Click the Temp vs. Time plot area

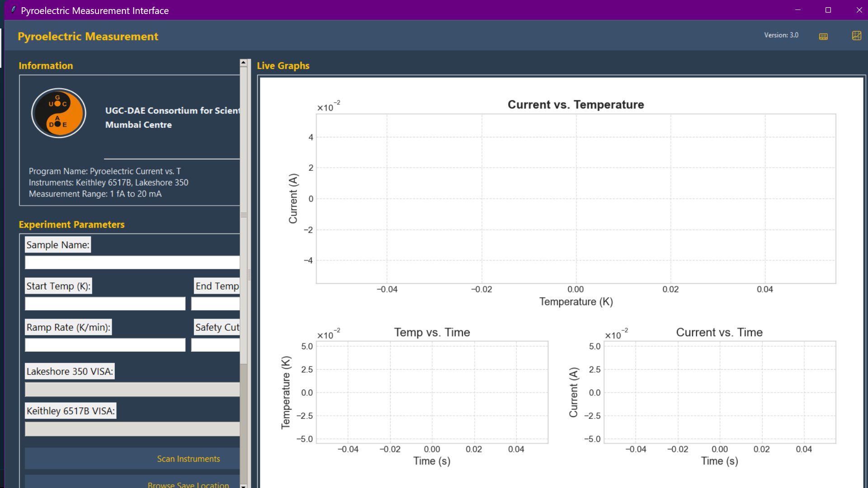[432, 392]
